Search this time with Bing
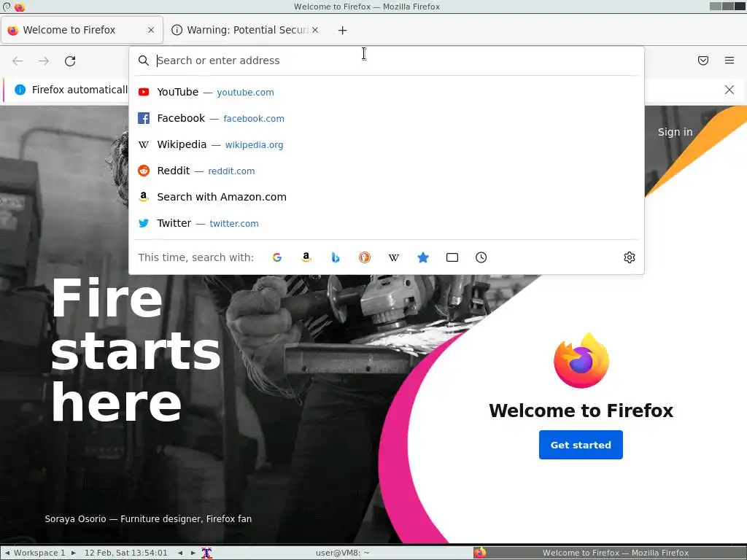 pos(336,257)
